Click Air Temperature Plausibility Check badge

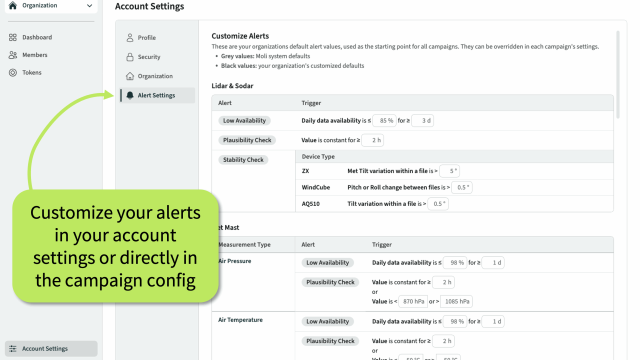coord(331,341)
